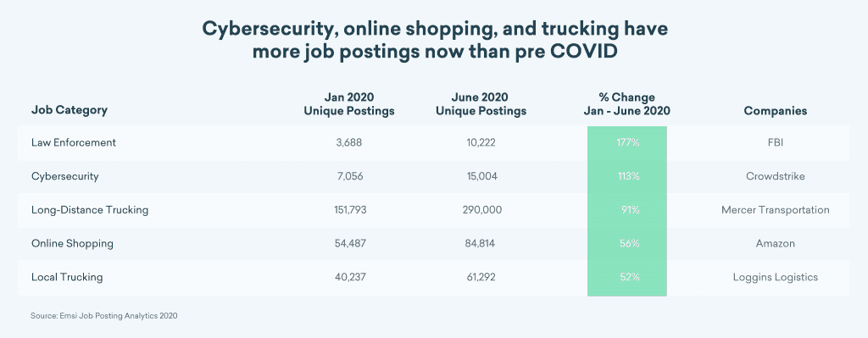Click the FBI company name
Viewport: 868px width, 338px height.
(x=775, y=142)
